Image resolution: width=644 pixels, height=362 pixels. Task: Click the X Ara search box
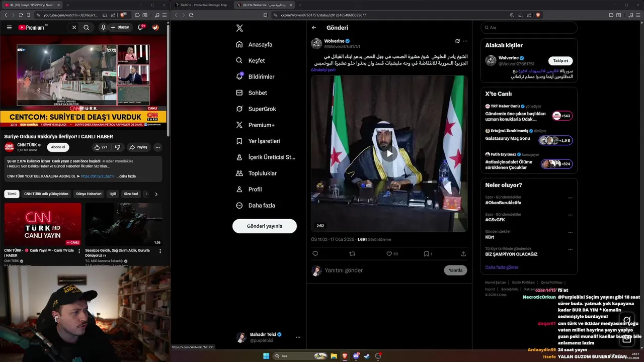pos(529,28)
